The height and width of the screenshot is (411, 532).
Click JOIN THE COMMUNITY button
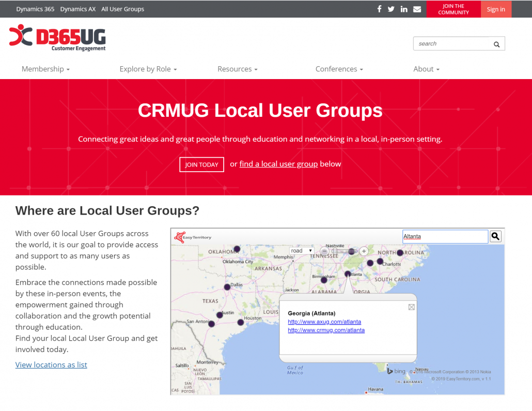coord(453,9)
